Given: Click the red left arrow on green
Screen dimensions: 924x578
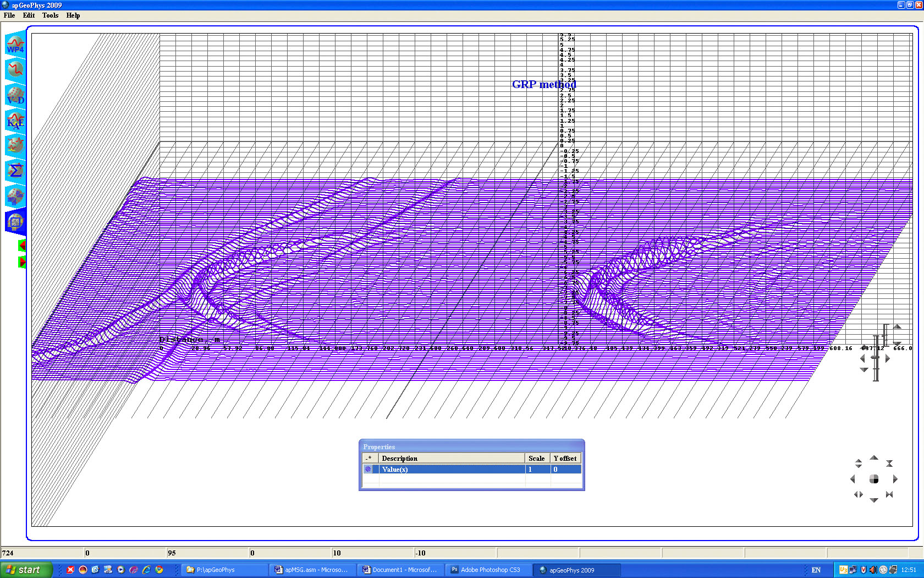Looking at the screenshot, I should pos(22,246).
